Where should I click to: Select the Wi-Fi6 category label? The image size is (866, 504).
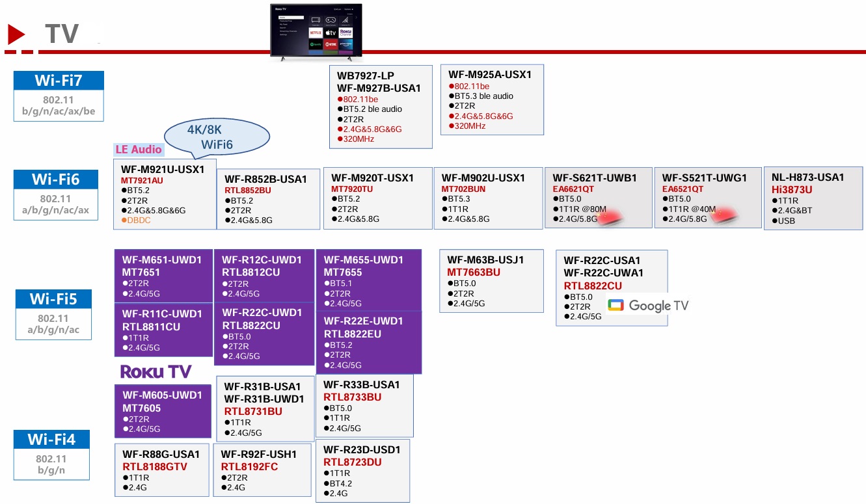point(56,179)
